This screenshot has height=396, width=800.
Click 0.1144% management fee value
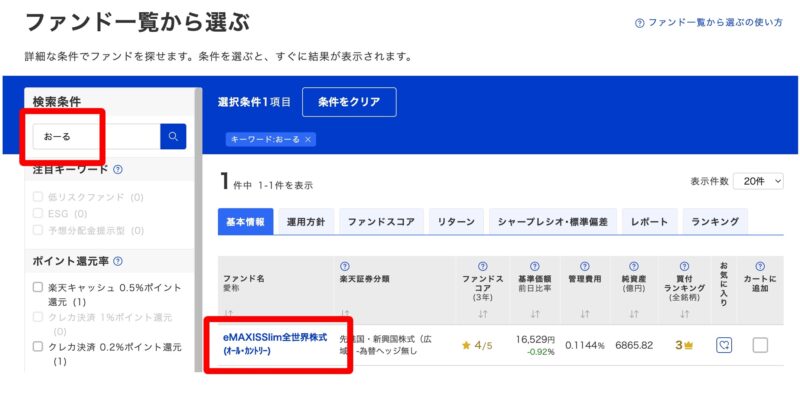[585, 345]
